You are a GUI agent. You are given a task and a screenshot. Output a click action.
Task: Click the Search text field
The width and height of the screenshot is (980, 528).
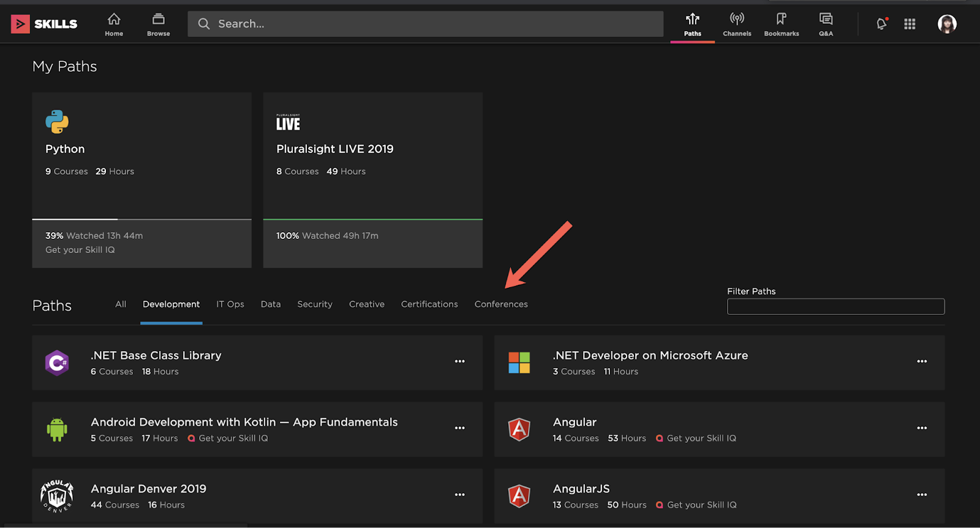pyautogui.click(x=425, y=24)
